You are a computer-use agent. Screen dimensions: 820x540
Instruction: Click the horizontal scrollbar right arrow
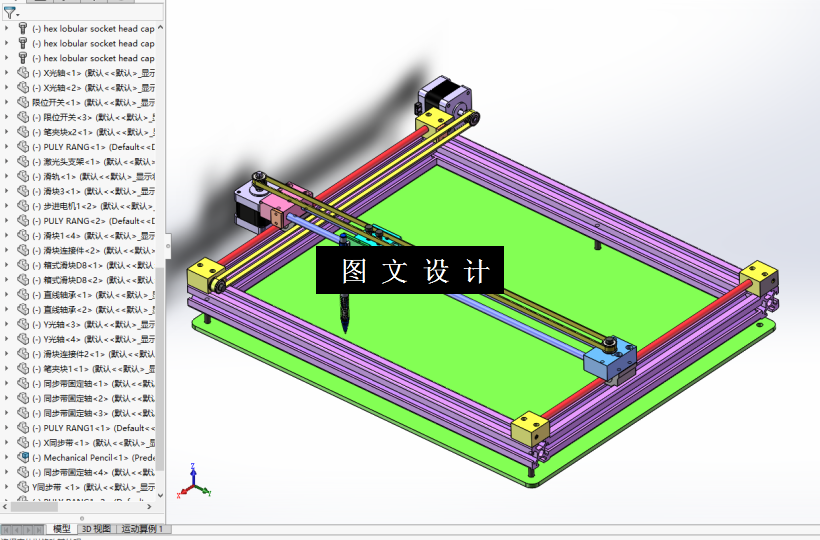point(149,506)
